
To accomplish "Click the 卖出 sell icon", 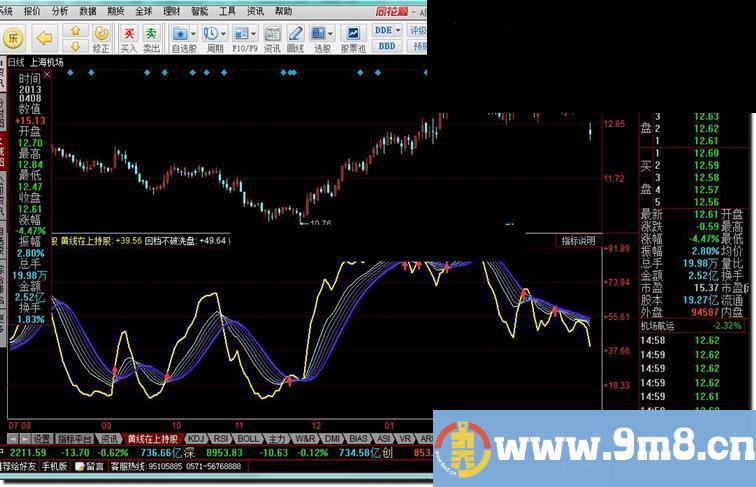I will click(151, 39).
